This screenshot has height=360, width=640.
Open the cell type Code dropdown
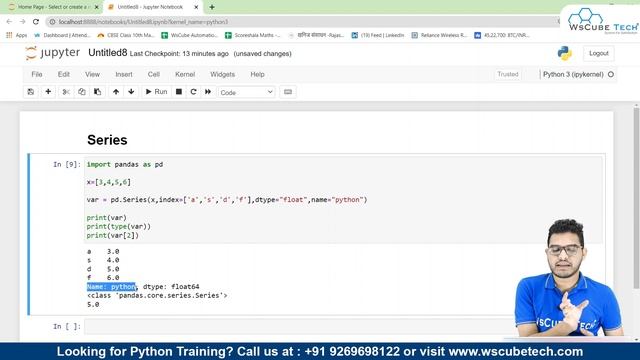coord(247,92)
